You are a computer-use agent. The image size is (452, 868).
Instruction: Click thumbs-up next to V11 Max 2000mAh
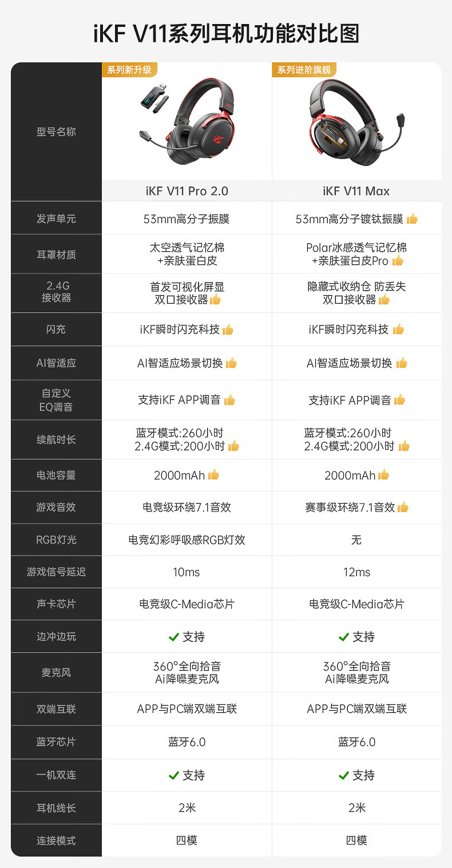[383, 475]
